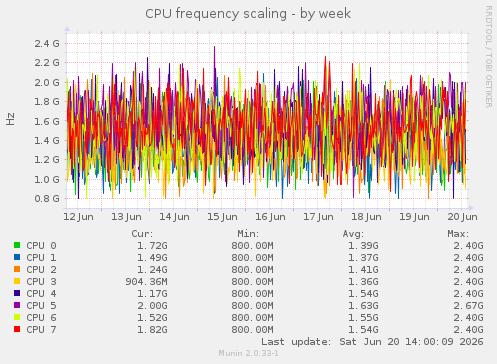
Task: Click the '1.6 G' y-axis label
Action: coord(47,121)
